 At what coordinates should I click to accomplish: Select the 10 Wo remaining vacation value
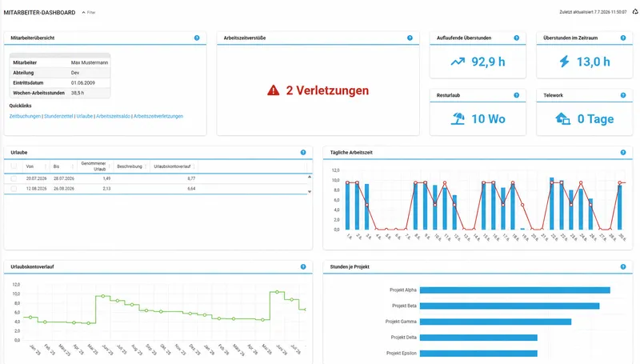[x=488, y=118]
